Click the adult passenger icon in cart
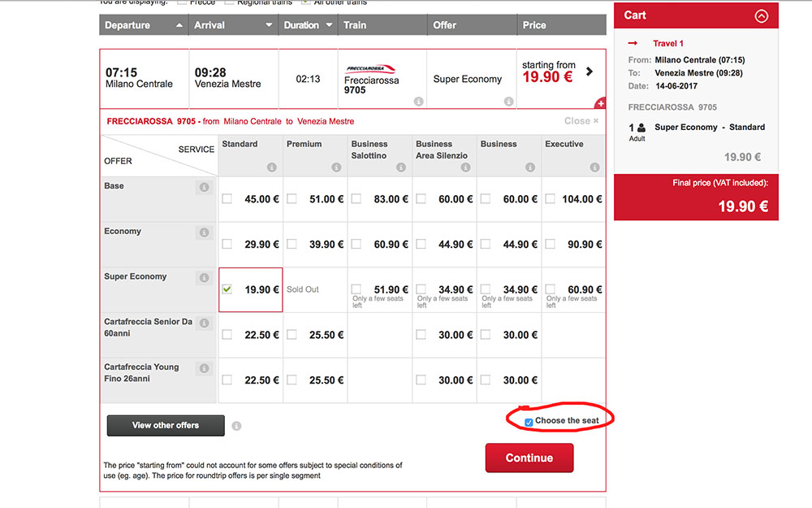This screenshot has width=812, height=508. pyautogui.click(x=641, y=128)
